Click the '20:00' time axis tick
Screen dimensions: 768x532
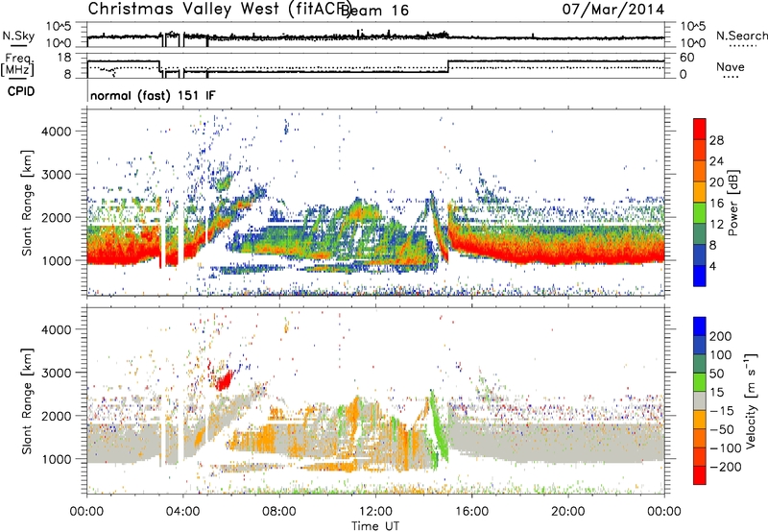click(567, 512)
